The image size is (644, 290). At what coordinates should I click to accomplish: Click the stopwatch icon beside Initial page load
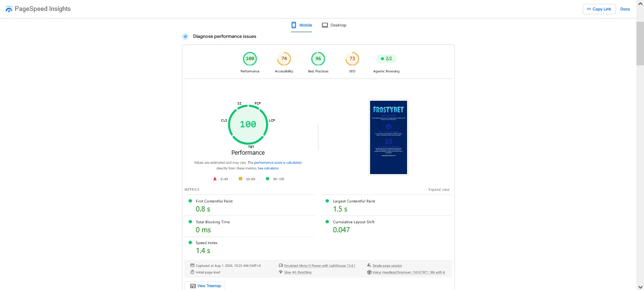[192, 272]
